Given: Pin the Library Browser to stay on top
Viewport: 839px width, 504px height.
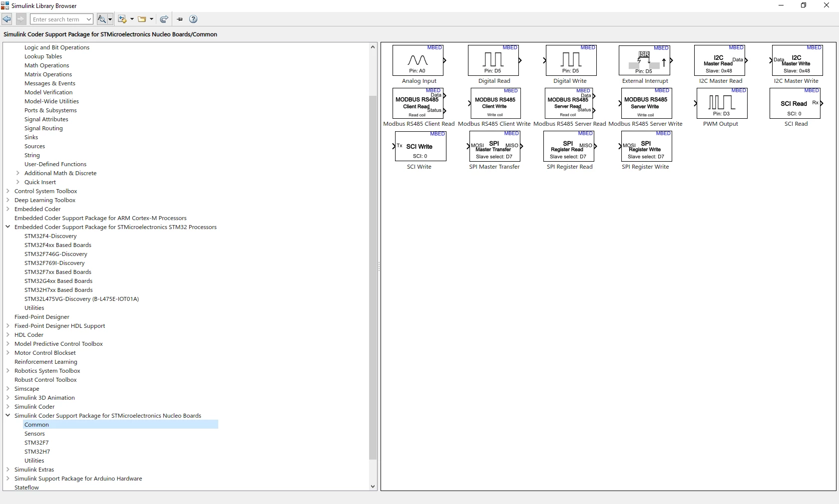Looking at the screenshot, I should click(x=180, y=19).
